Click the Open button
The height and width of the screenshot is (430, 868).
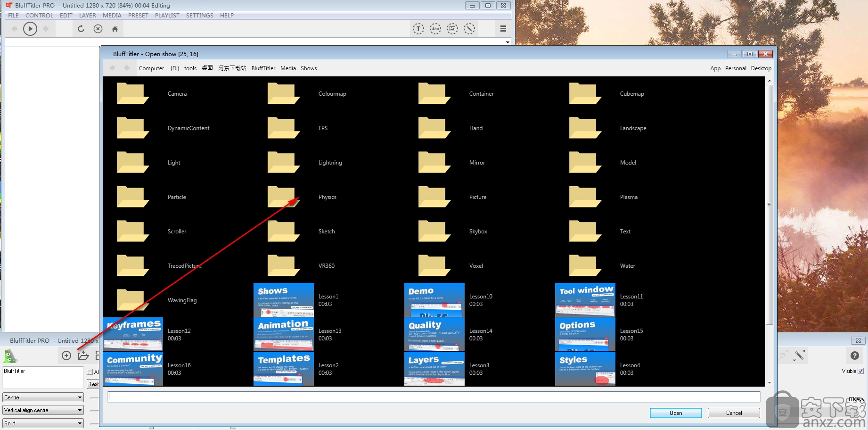point(676,413)
